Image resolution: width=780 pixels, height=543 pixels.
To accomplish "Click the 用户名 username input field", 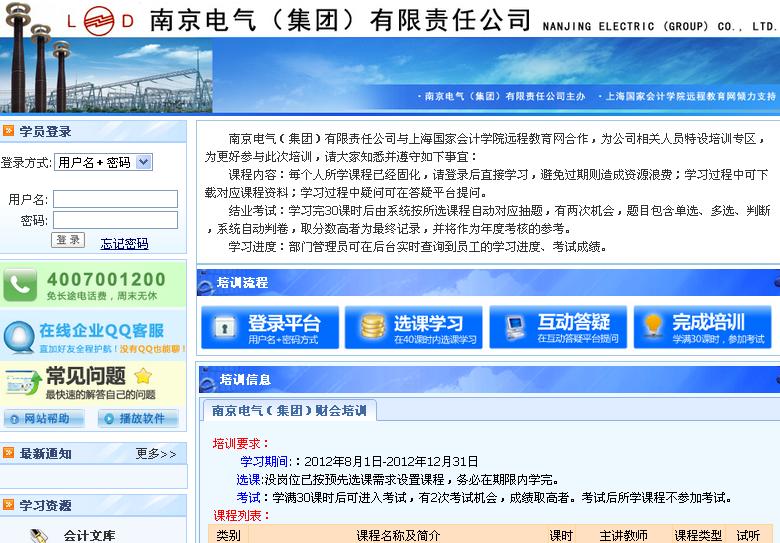I will [x=115, y=199].
